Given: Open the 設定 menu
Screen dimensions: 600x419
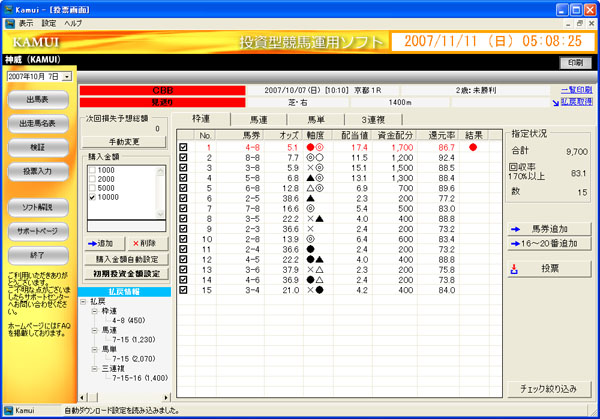Looking at the screenshot, I should pyautogui.click(x=49, y=21).
